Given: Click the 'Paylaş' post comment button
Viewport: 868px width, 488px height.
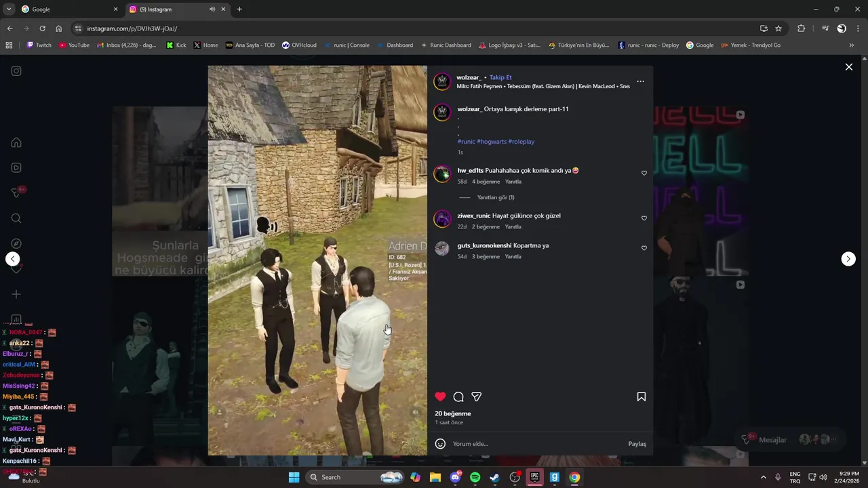Looking at the screenshot, I should (x=637, y=444).
